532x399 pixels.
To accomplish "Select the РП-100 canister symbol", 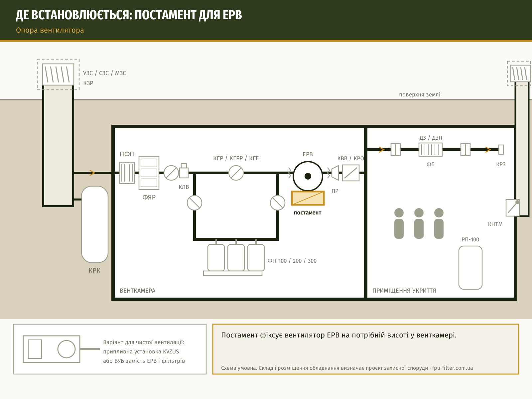I will 470,268.
